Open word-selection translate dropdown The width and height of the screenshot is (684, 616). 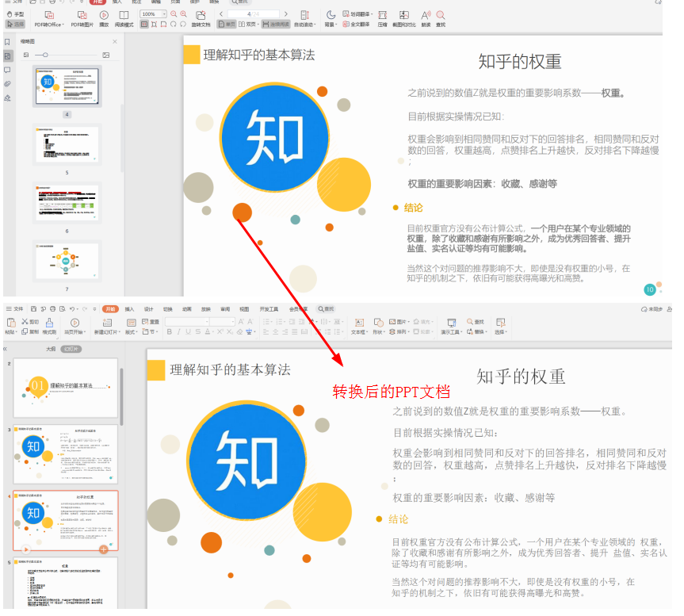357,14
